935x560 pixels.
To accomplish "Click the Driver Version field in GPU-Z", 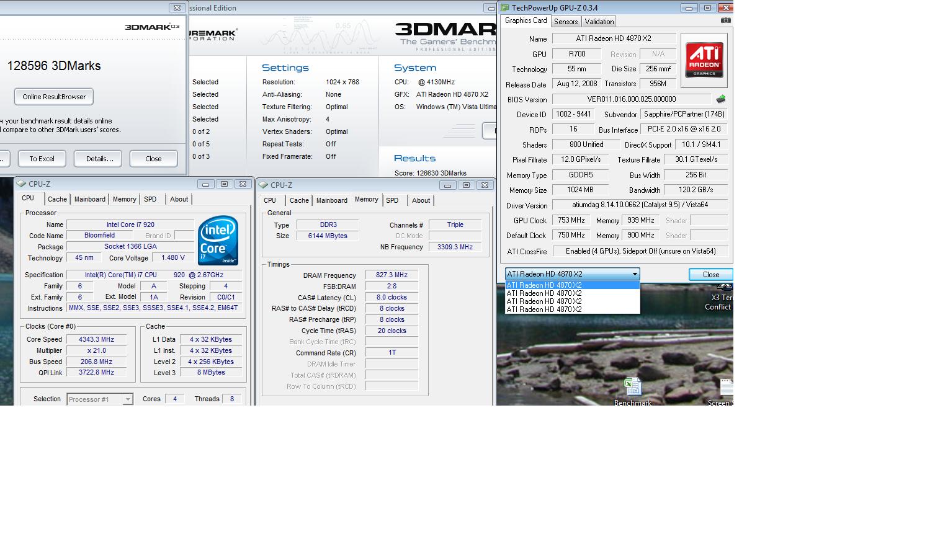I will coord(640,205).
